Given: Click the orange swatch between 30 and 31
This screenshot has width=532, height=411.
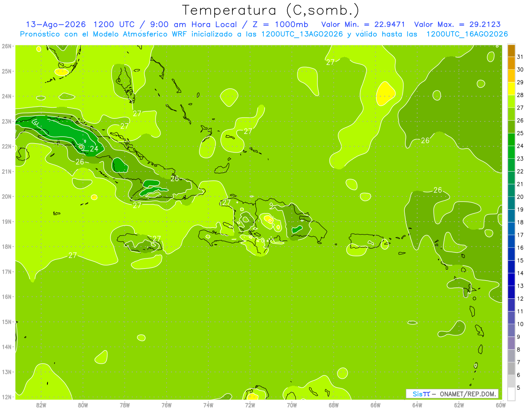Looking at the screenshot, I should pyautogui.click(x=511, y=63).
